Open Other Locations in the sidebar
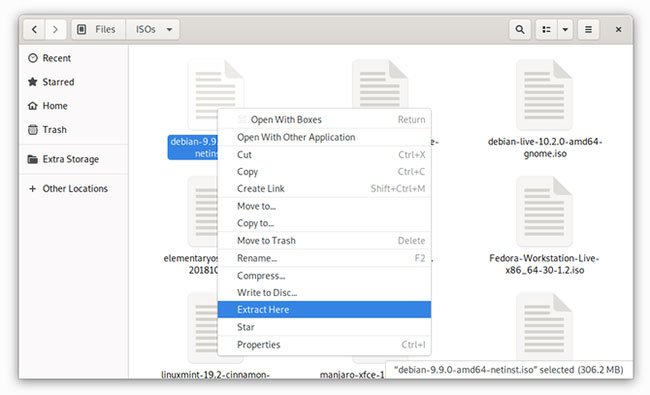Image resolution: width=650 pixels, height=395 pixels. coord(73,189)
